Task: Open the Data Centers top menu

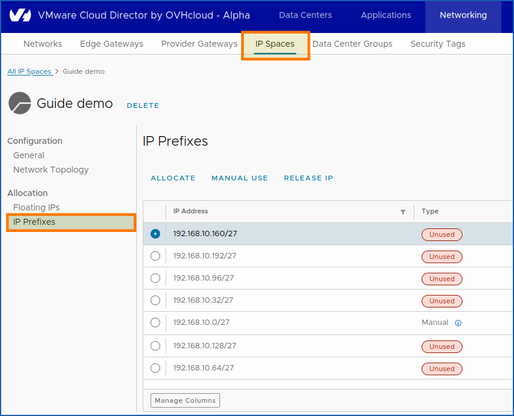Action: click(305, 15)
